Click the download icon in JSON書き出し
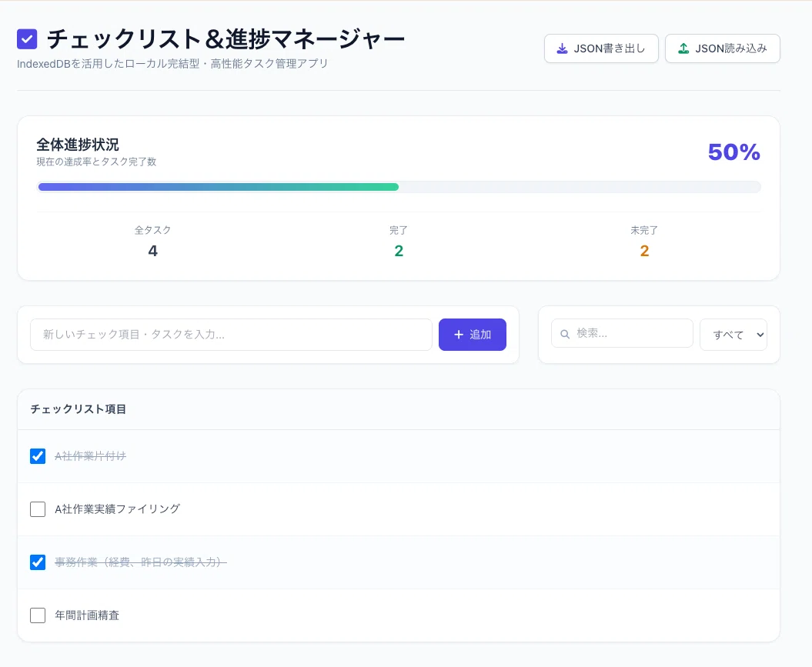This screenshot has width=812, height=667. pyautogui.click(x=562, y=48)
